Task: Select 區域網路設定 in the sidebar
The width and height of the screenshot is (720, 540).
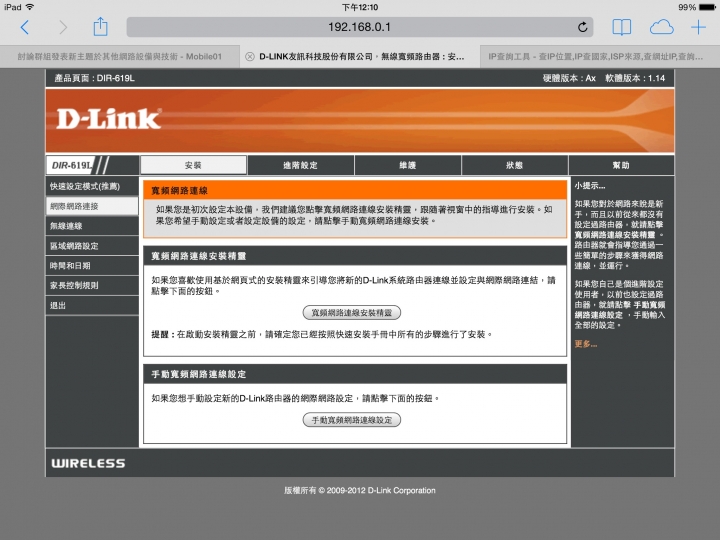Action: [x=92, y=246]
